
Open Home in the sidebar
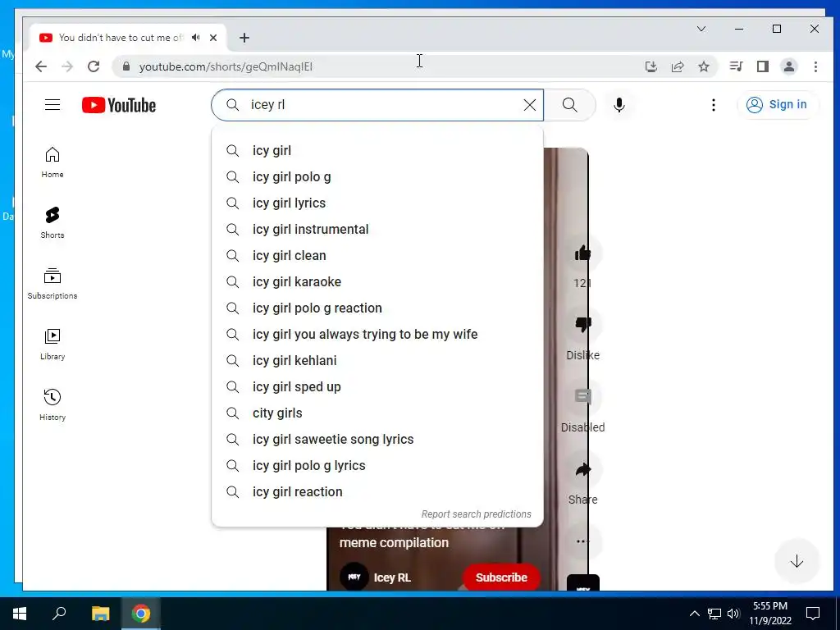click(52, 162)
